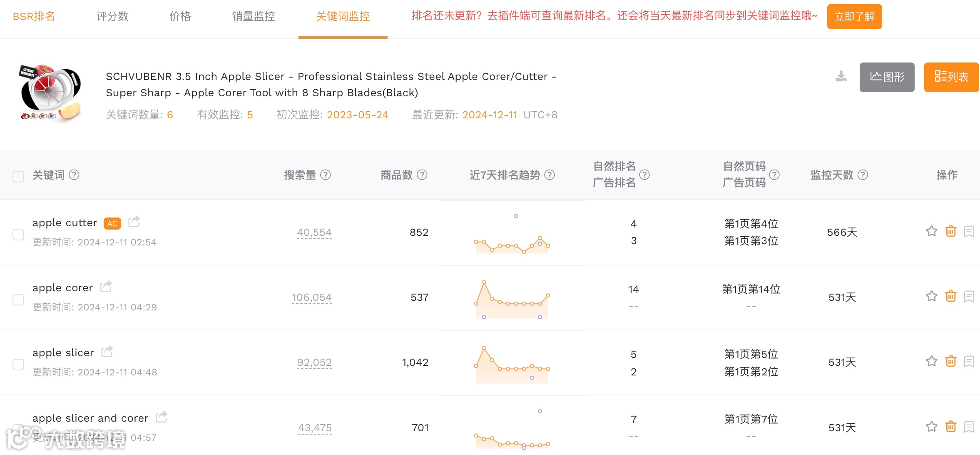Switch to 图形 chart view
980x455 pixels.
[887, 77]
